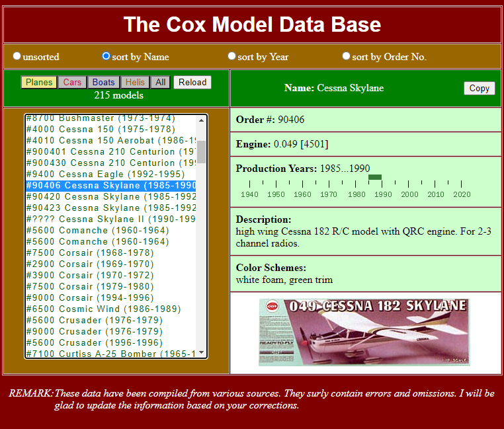Screen dimensions: 504x429
Task: Select #2900 Corsair (1969-1970)
Action: point(111,264)
